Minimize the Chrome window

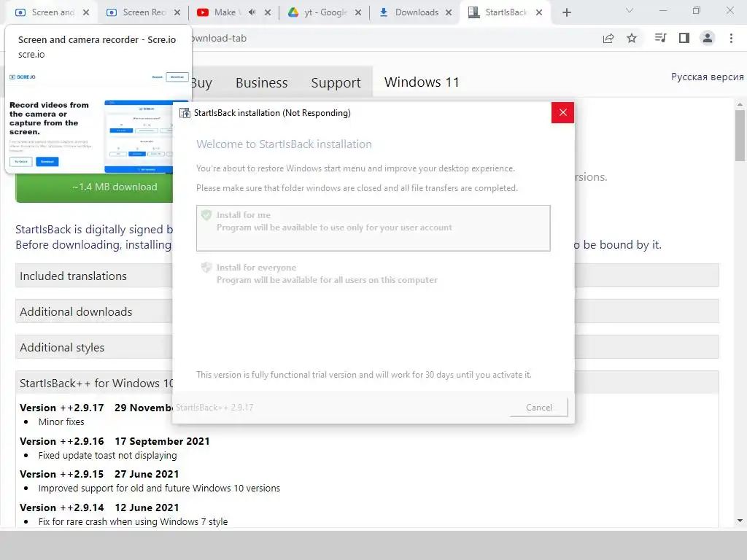click(662, 10)
